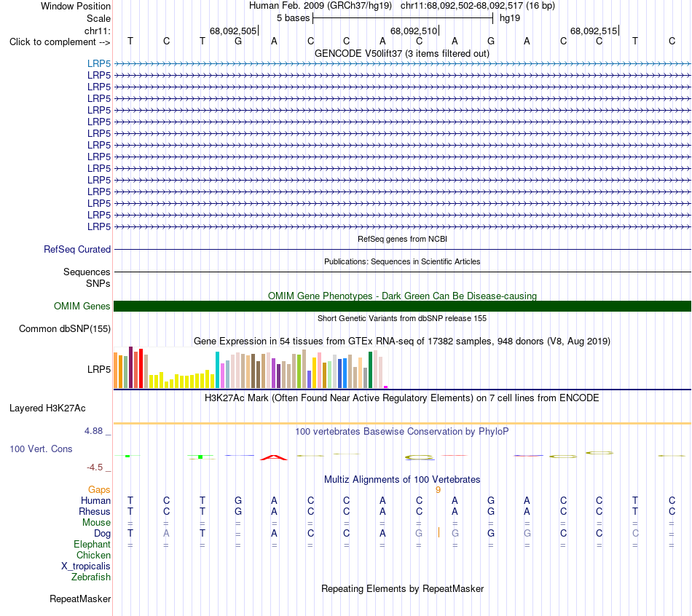Click the Human alignment row label
The width and height of the screenshot is (692, 616).
pos(95,501)
